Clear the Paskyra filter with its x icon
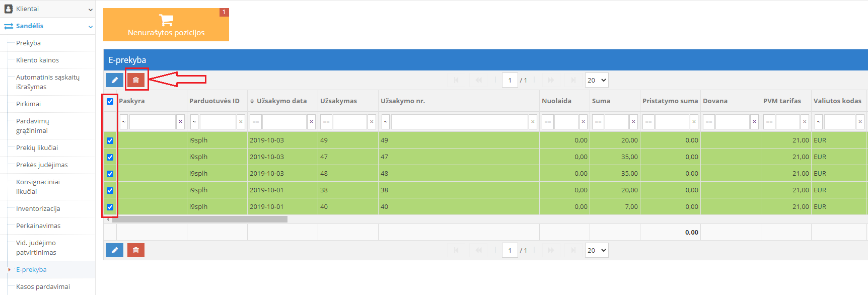The image size is (868, 295). (180, 122)
